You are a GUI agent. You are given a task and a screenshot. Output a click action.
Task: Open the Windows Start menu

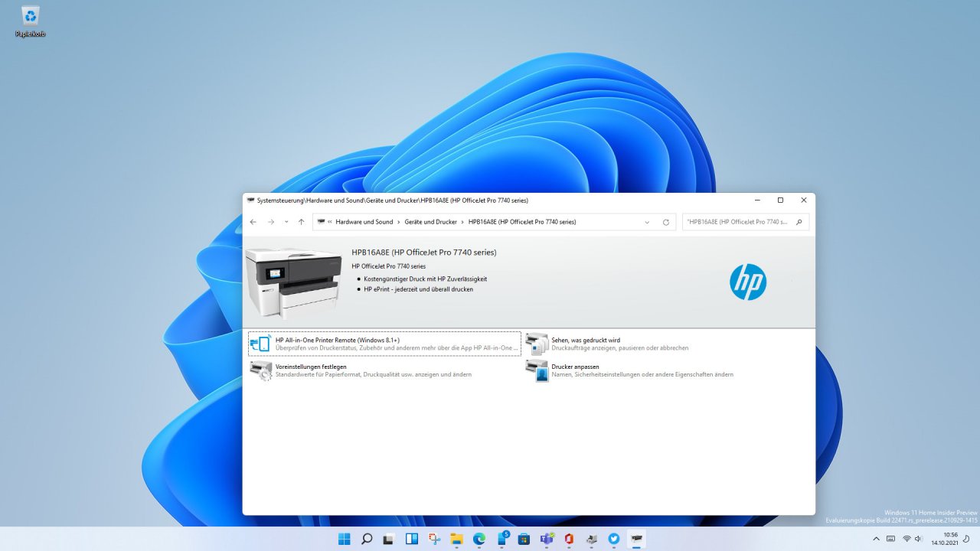tap(344, 539)
